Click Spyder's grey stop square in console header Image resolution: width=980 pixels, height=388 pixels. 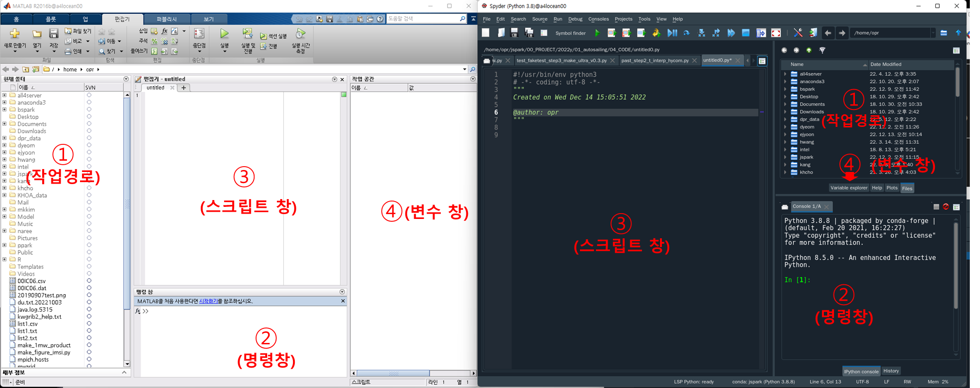[x=936, y=207]
